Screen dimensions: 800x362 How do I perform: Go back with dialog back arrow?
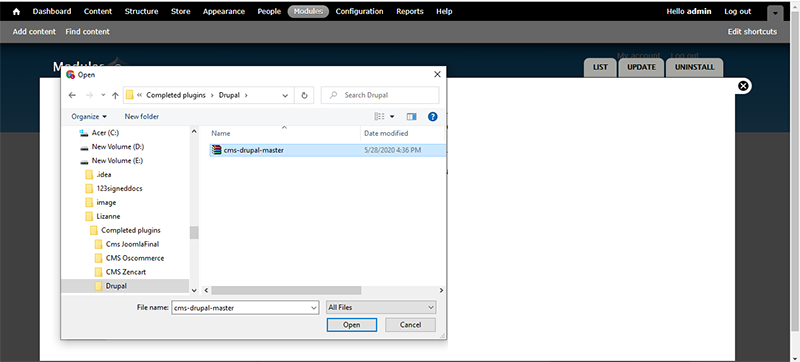coord(72,95)
